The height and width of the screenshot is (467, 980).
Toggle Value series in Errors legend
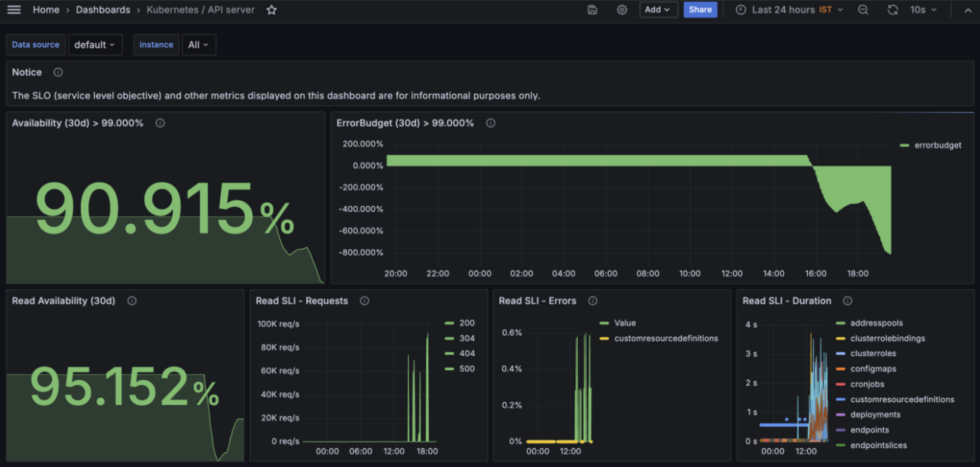[x=625, y=323]
